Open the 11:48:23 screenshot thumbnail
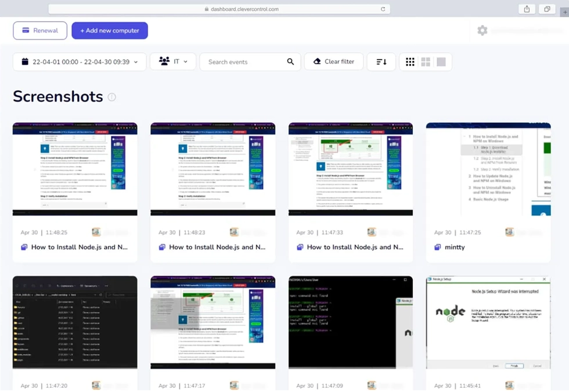Image resolution: width=569 pixels, height=392 pixels. click(x=213, y=169)
